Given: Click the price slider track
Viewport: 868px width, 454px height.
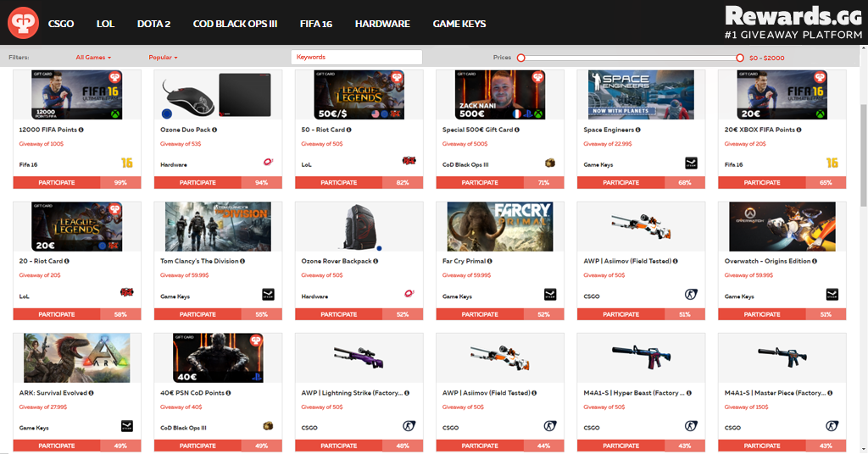Looking at the screenshot, I should pos(630,58).
